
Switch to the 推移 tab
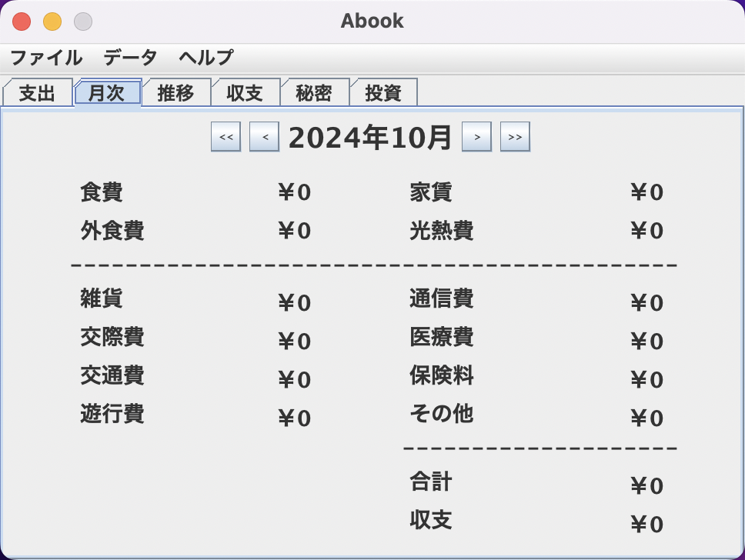(x=176, y=93)
